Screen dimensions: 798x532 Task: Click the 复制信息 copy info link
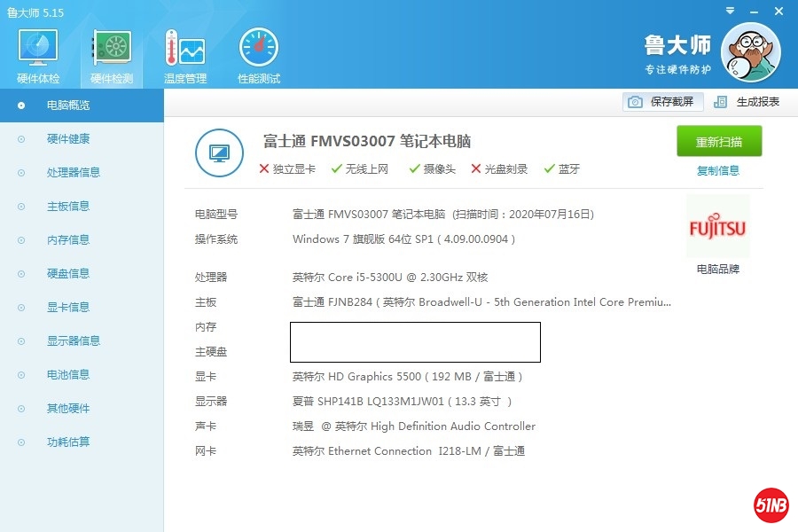(x=718, y=171)
